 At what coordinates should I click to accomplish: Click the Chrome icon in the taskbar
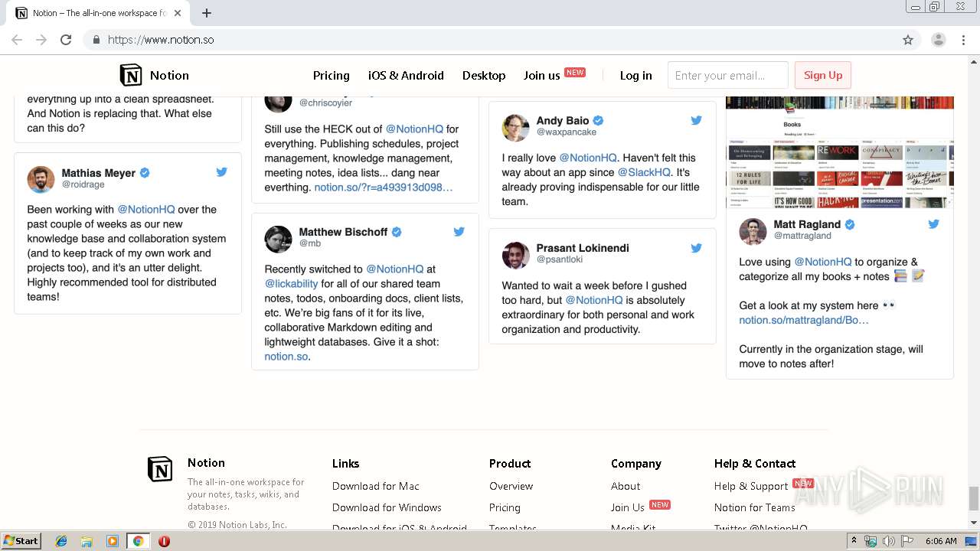click(x=138, y=541)
